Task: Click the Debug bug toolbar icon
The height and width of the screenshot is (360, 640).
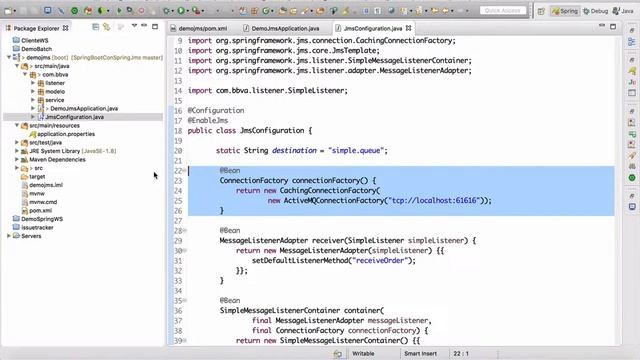Action: [x=166, y=11]
